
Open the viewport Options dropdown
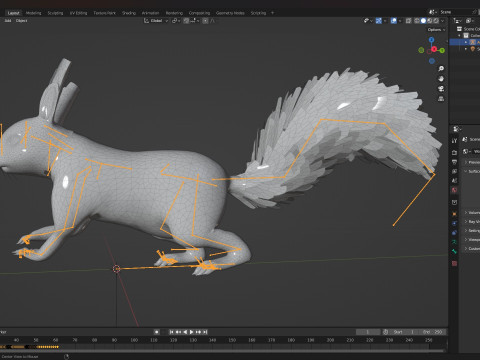pyautogui.click(x=436, y=30)
